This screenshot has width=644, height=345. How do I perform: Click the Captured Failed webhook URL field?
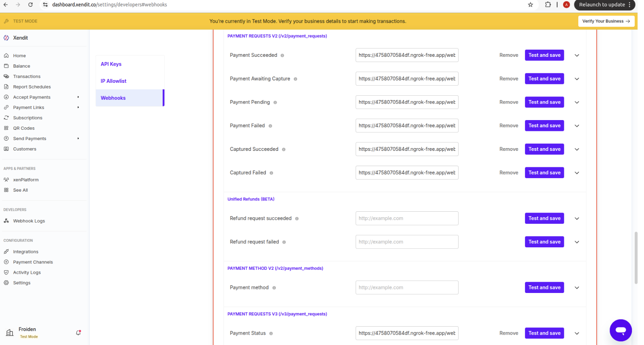[x=407, y=172]
